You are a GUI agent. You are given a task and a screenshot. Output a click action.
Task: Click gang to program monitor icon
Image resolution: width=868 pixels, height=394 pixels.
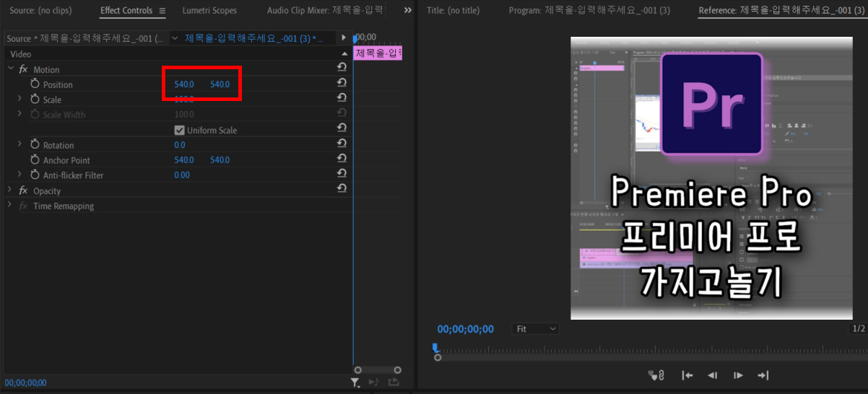(656, 375)
